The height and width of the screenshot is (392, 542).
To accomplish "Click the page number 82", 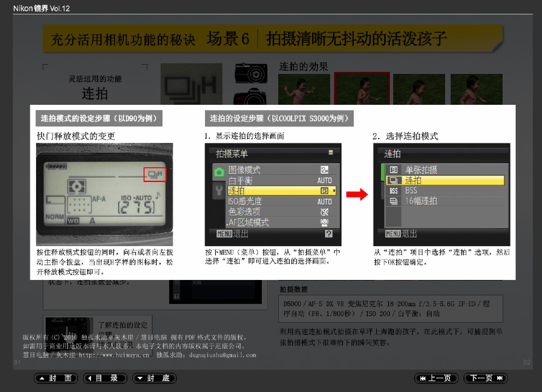I will [527, 362].
